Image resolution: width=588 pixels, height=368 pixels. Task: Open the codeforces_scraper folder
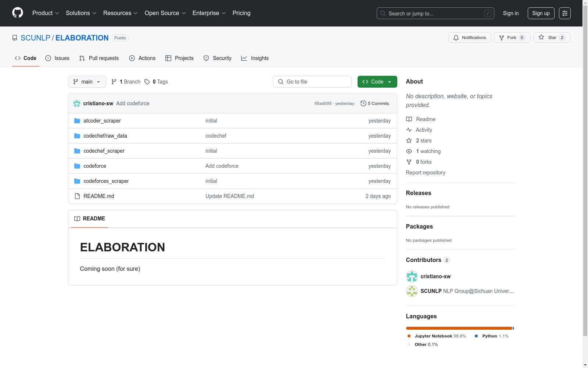click(106, 181)
